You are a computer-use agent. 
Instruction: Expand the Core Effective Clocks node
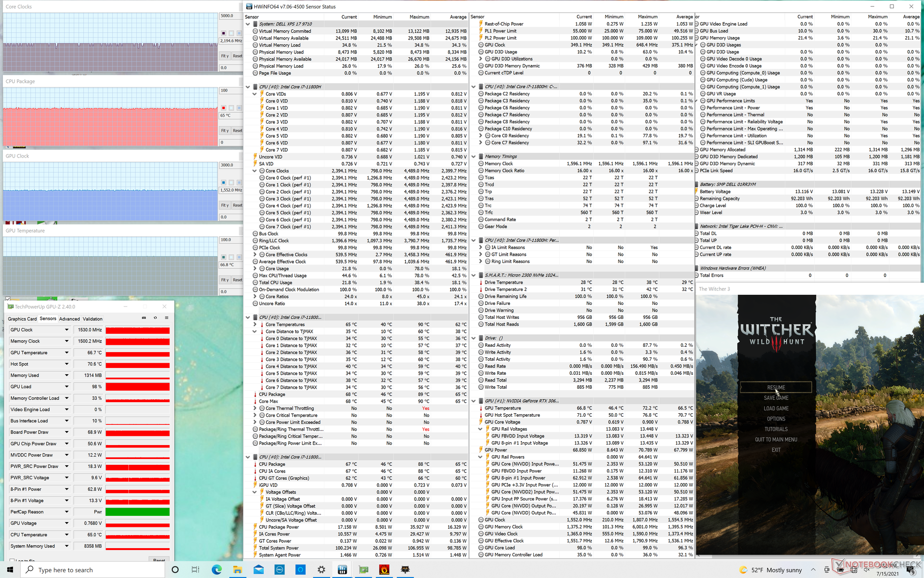(255, 254)
